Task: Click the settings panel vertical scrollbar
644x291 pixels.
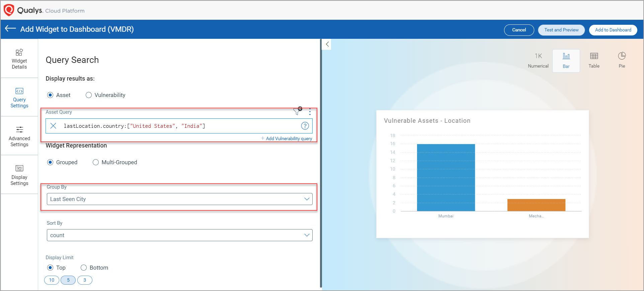Action: (321, 163)
